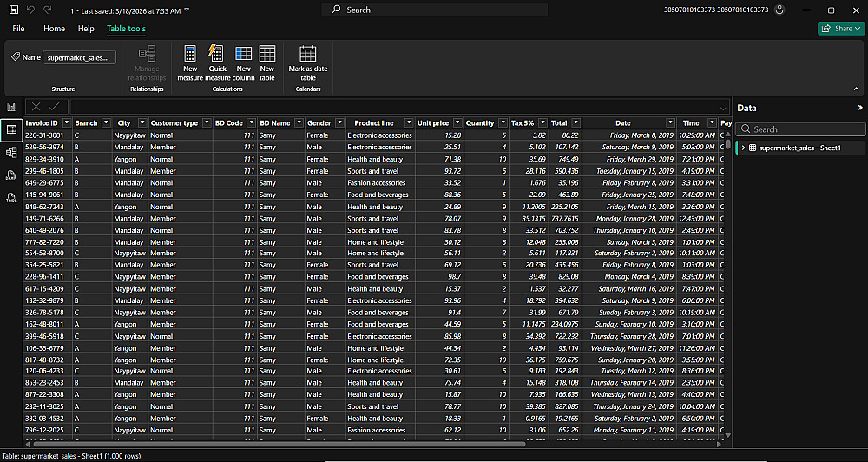Open the File menu
Image resolution: width=868 pixels, height=462 pixels.
(x=18, y=29)
